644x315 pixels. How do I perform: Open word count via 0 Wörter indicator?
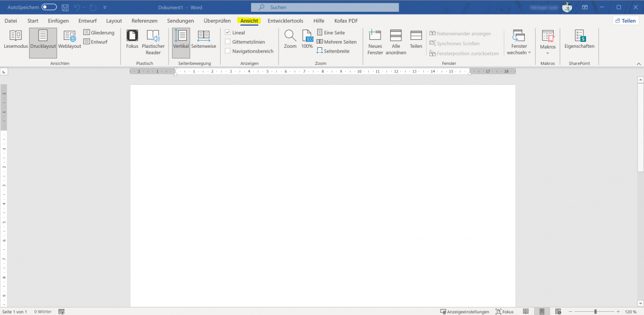(x=42, y=311)
